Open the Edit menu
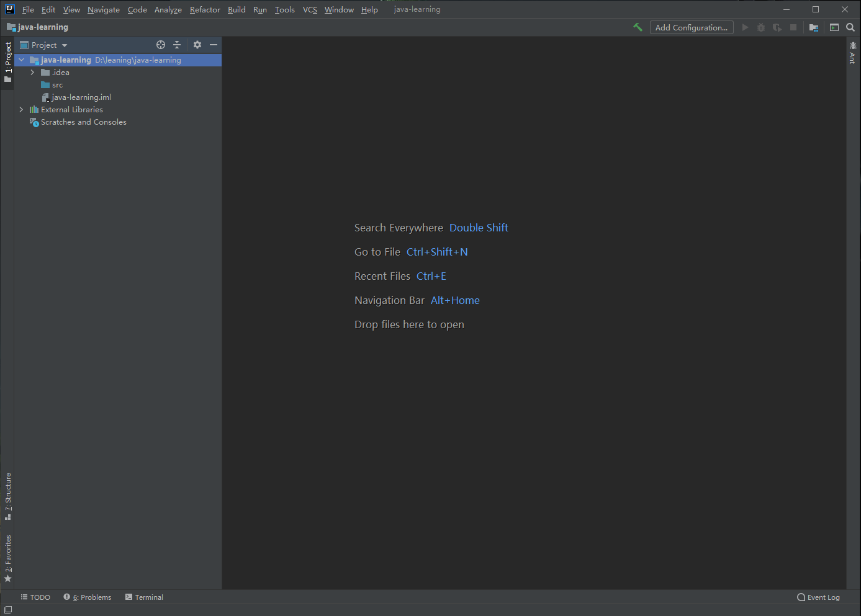Image resolution: width=861 pixels, height=616 pixels. click(x=48, y=9)
